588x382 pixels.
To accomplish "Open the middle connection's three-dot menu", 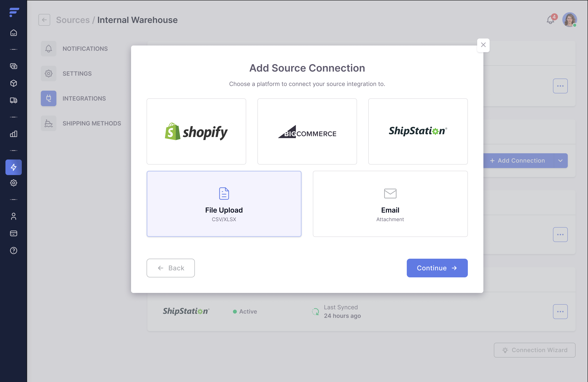I will coord(560,235).
